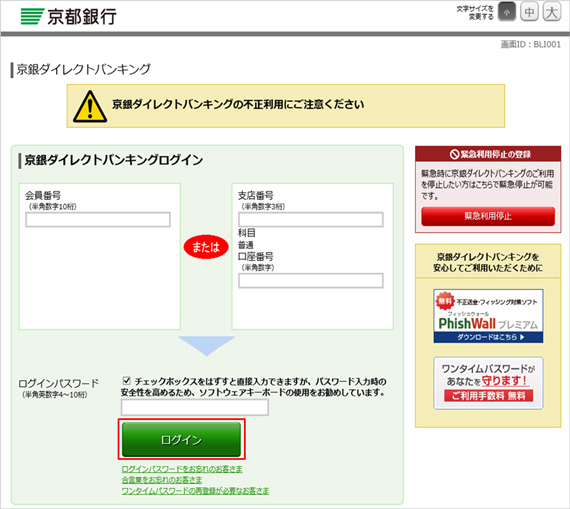Set text size to large (大)

tap(551, 12)
